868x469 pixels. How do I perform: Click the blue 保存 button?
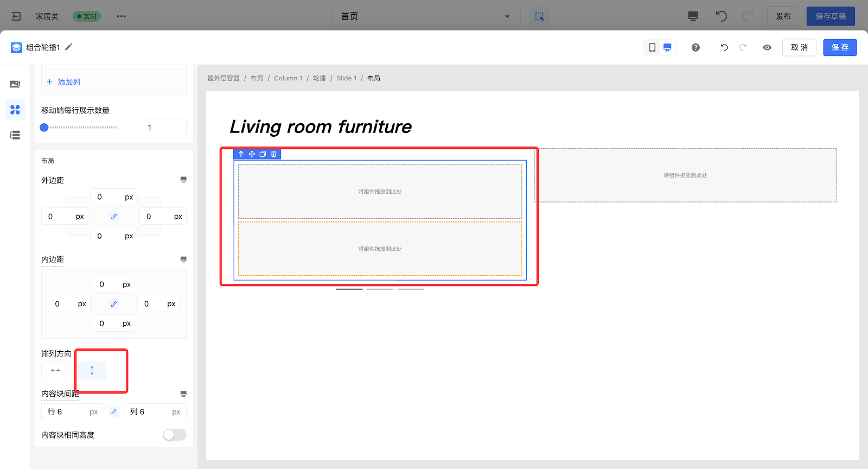click(839, 48)
